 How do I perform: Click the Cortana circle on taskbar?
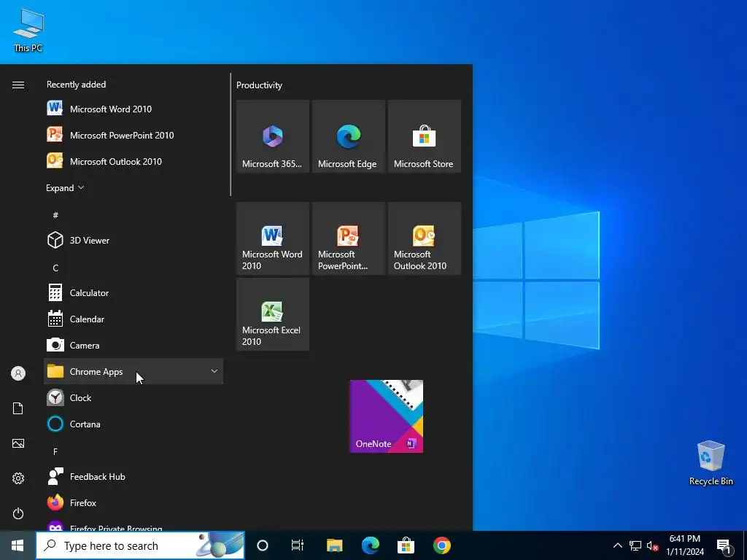(x=263, y=545)
